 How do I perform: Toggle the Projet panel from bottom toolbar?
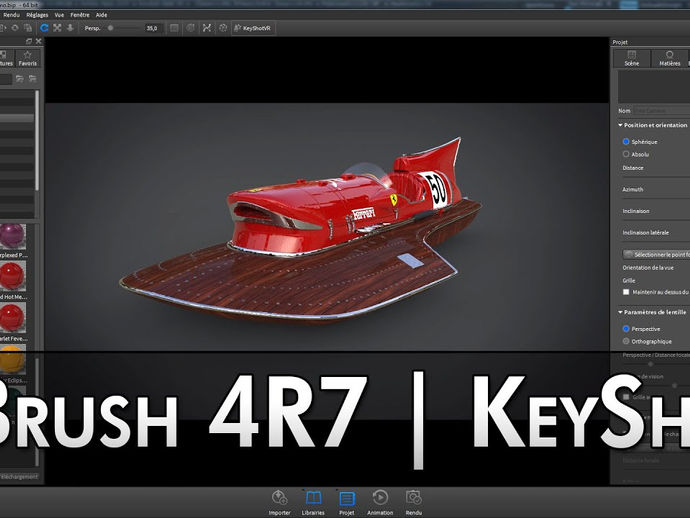(347, 502)
